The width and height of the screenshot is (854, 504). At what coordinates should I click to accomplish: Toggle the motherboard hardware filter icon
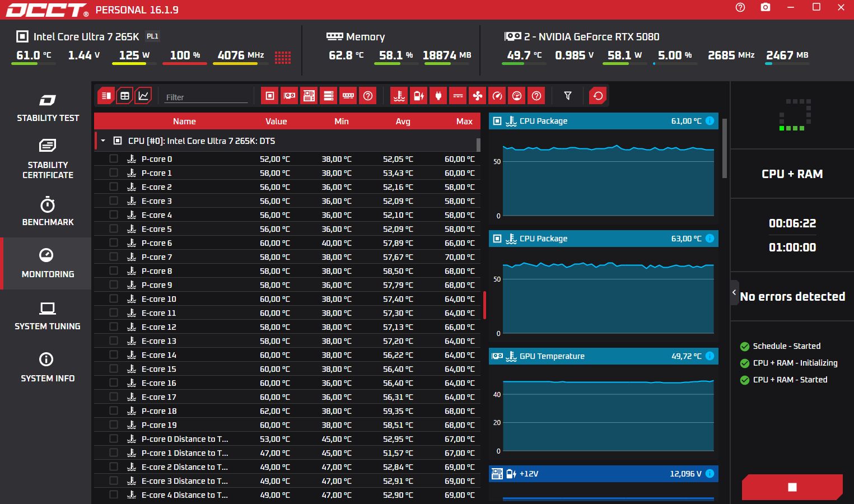309,96
